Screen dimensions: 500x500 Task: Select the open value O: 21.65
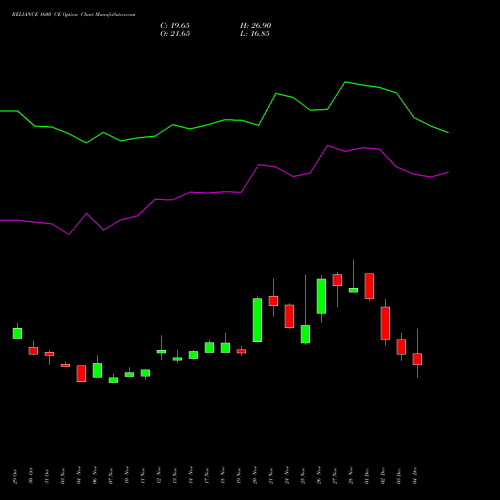[x=175, y=34]
